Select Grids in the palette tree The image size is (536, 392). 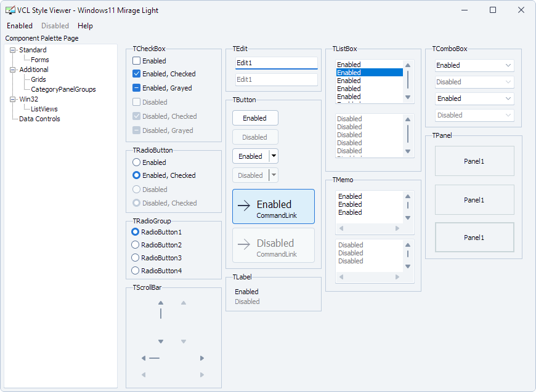tap(38, 79)
